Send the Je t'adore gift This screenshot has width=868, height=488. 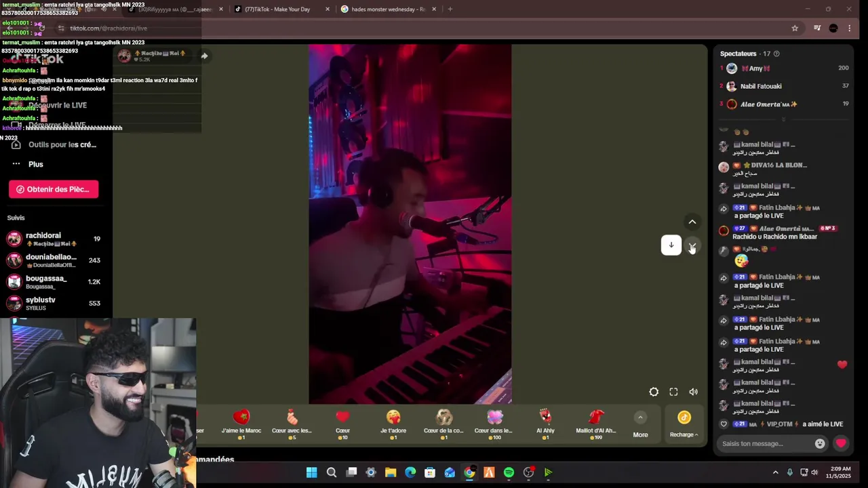(x=393, y=424)
